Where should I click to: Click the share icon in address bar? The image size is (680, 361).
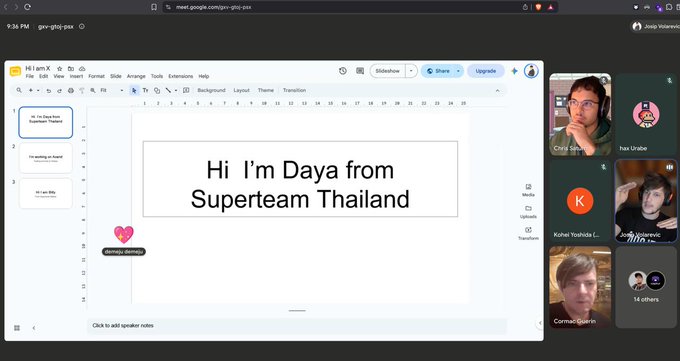click(525, 7)
